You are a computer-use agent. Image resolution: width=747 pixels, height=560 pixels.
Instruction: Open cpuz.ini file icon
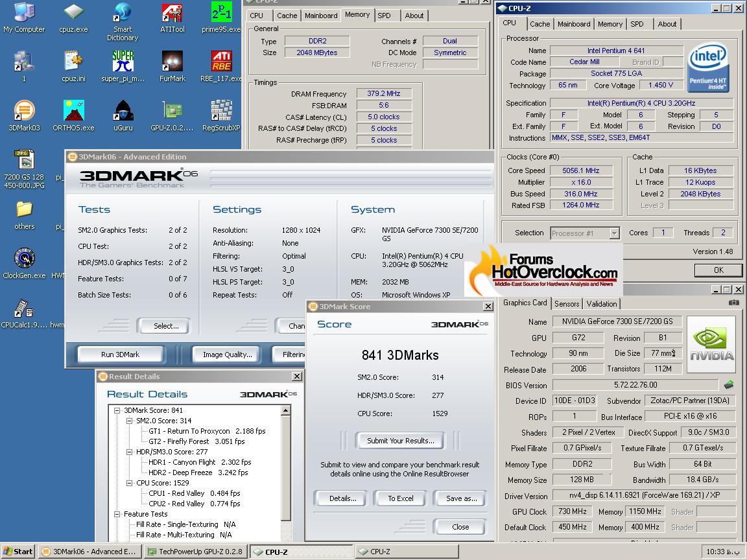click(x=73, y=67)
